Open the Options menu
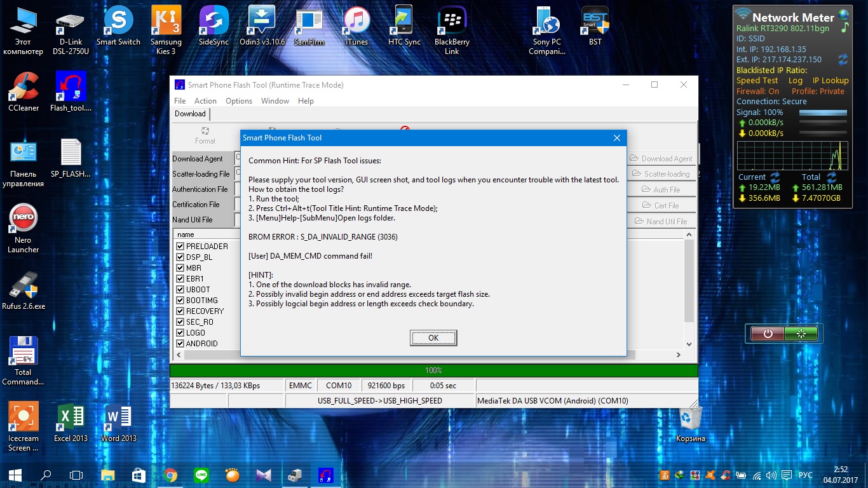This screenshot has width=868, height=488. click(239, 101)
